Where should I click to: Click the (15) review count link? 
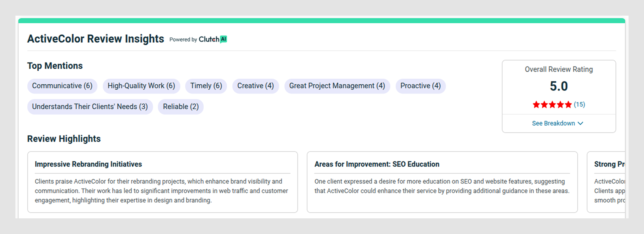(x=579, y=104)
